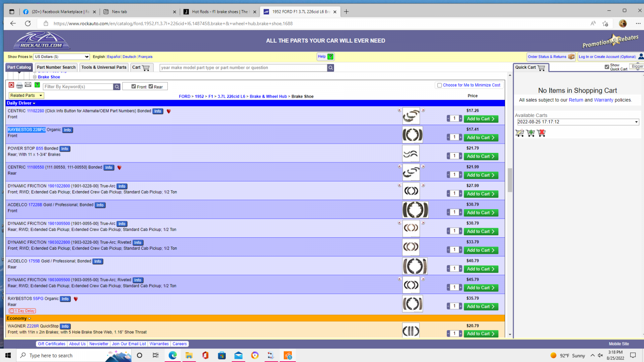Open the Related Parts dropdown
The height and width of the screenshot is (362, 644).
tap(26, 96)
